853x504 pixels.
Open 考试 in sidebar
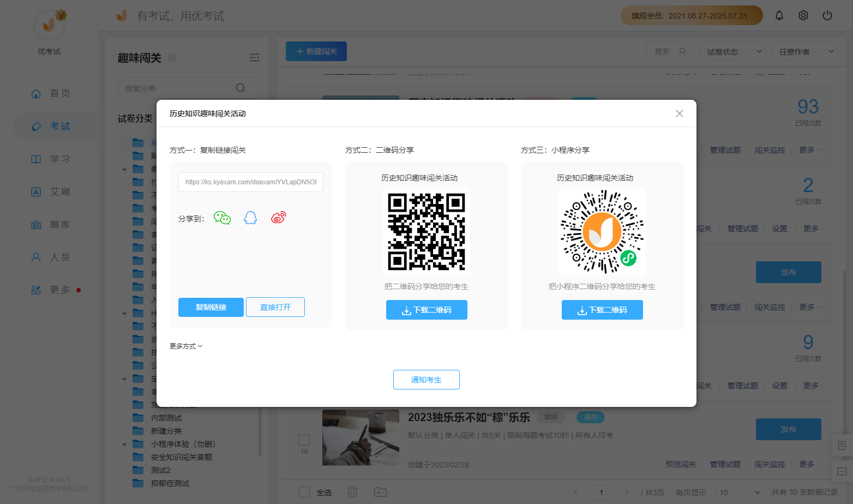pyautogui.click(x=50, y=126)
